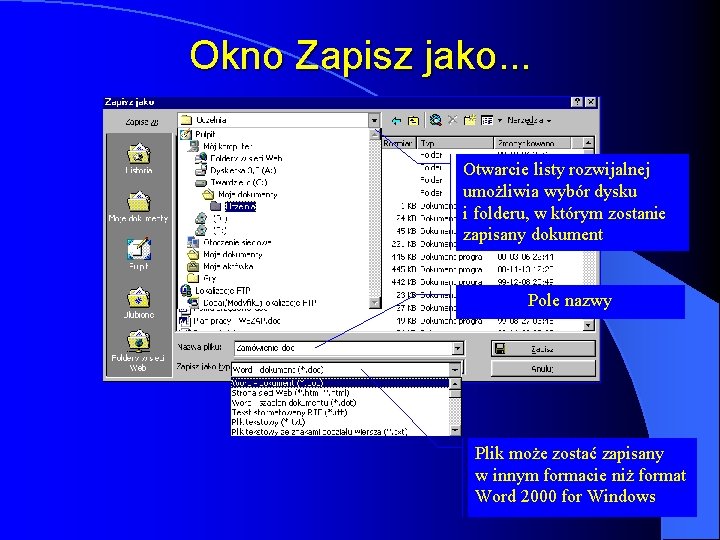Image resolution: width=720 pixels, height=540 pixels.
Task: Click the Delete X toolbar icon
Action: 452,120
